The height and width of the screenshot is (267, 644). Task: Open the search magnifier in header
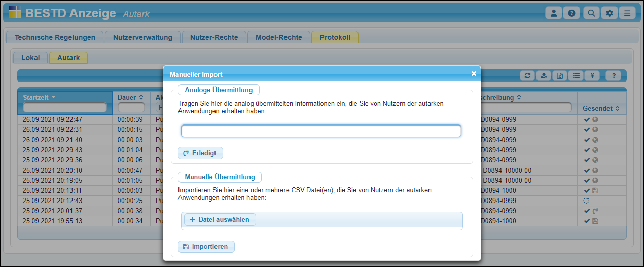tap(591, 13)
